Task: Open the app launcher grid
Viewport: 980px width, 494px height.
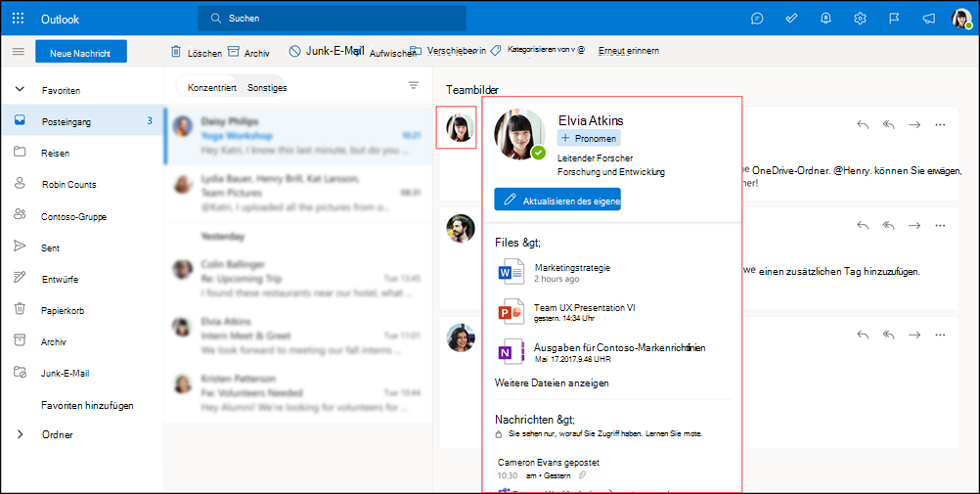Action: [x=19, y=19]
